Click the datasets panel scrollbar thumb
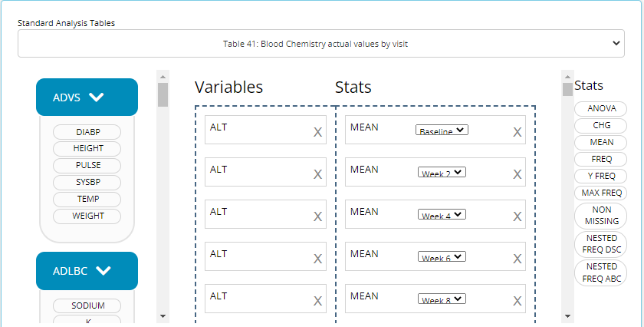The height and width of the screenshot is (327, 644). click(x=163, y=94)
